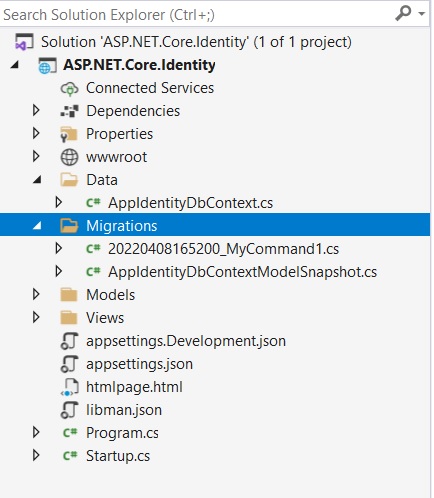Image resolution: width=434 pixels, height=498 pixels.
Task: Open the search options dropdown arrow
Action: [421, 14]
